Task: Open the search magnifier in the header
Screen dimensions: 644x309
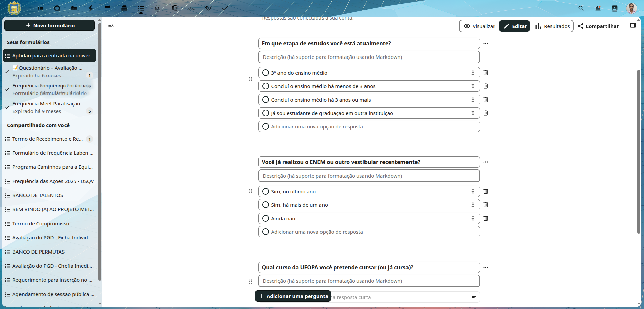Action: (x=581, y=8)
